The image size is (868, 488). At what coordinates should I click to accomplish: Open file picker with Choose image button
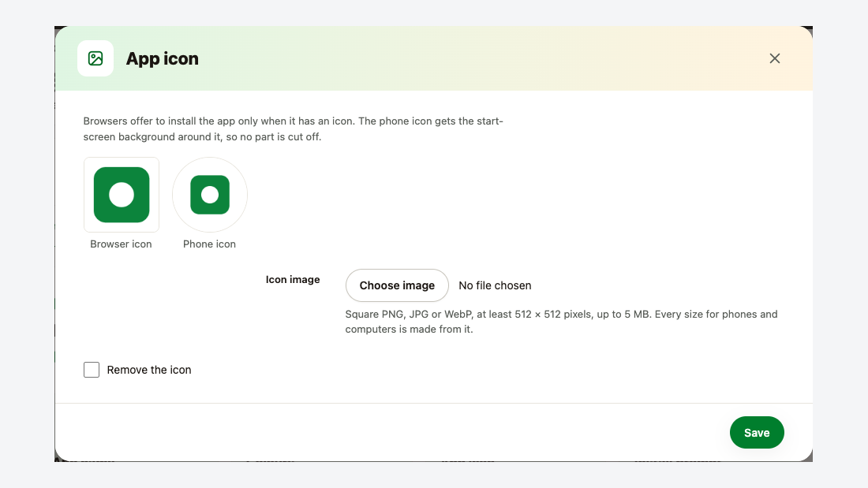[397, 285]
